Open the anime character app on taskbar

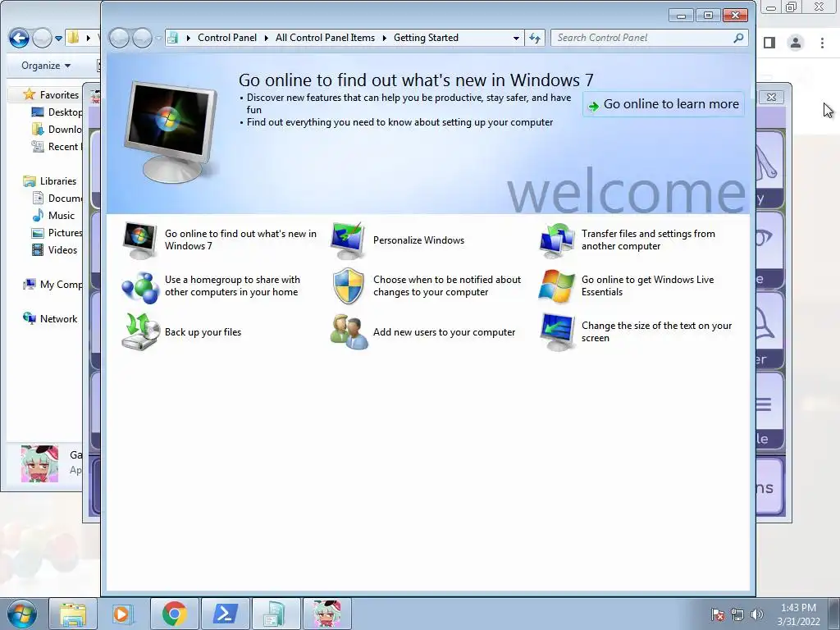point(326,614)
